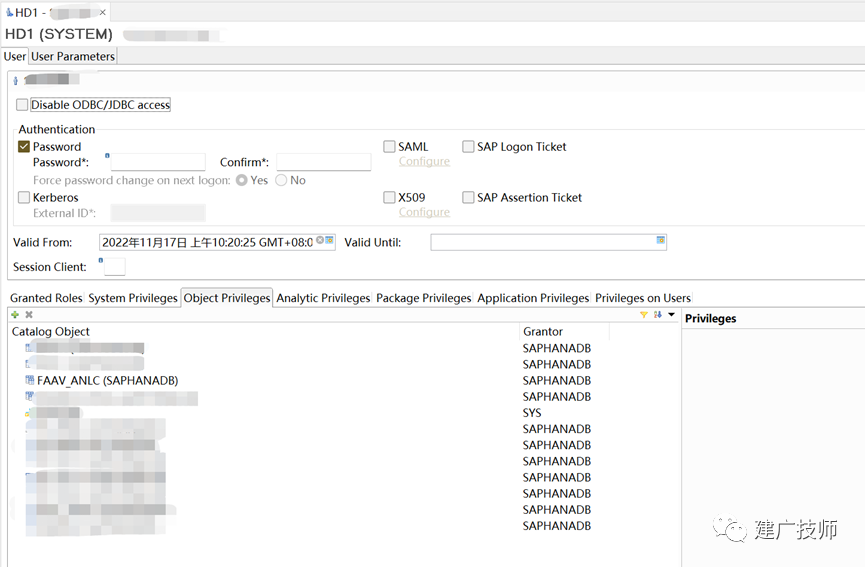This screenshot has height=567, width=865.
Task: Remove the selected object with the X icon
Action: 29,314
